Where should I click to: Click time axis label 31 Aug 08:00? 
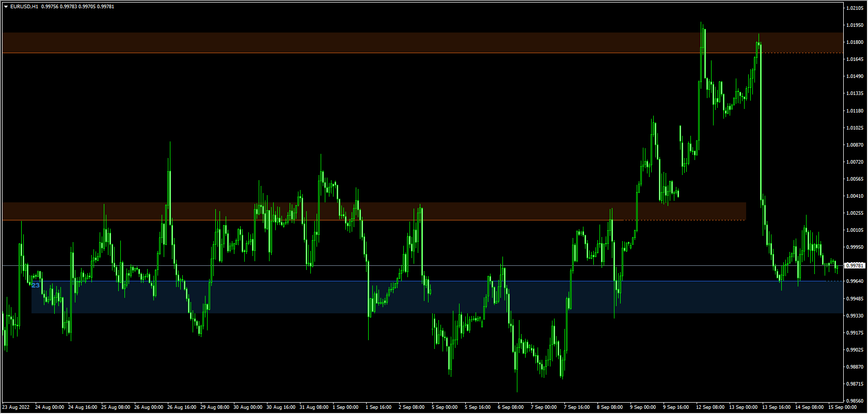[x=314, y=407]
